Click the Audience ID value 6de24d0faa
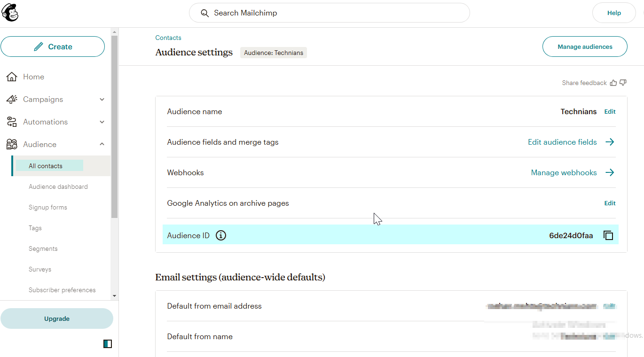 click(x=571, y=235)
